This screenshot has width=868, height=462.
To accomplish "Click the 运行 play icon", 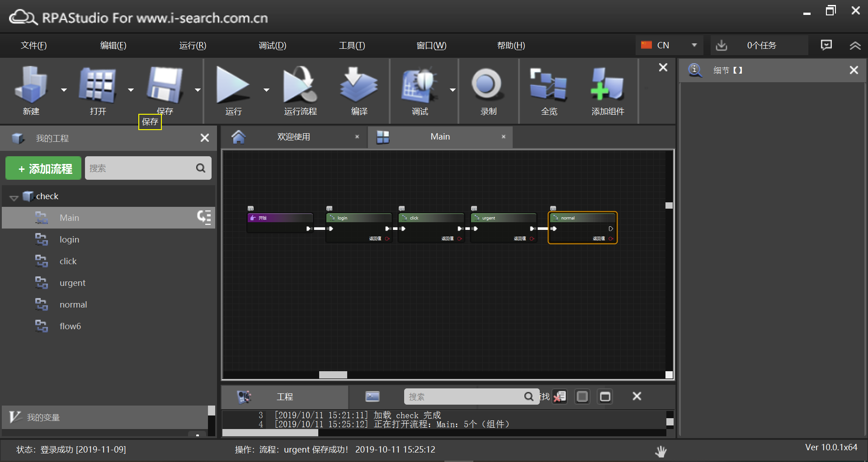I will 232,84.
